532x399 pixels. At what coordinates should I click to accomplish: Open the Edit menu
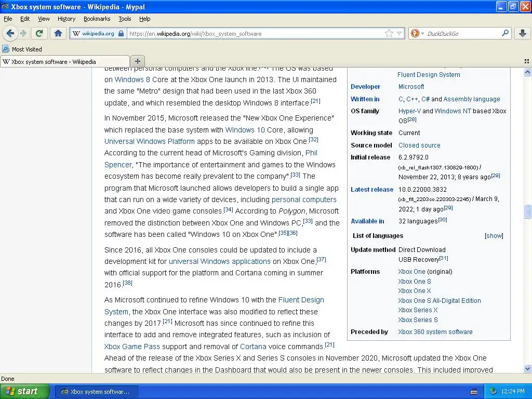coord(25,19)
